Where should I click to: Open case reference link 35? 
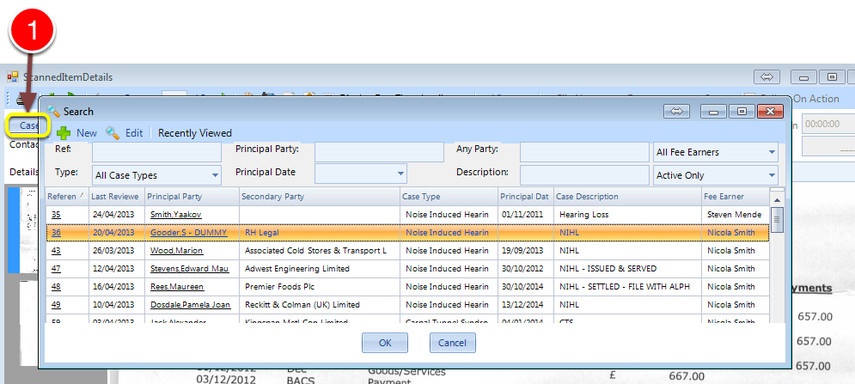[56, 215]
